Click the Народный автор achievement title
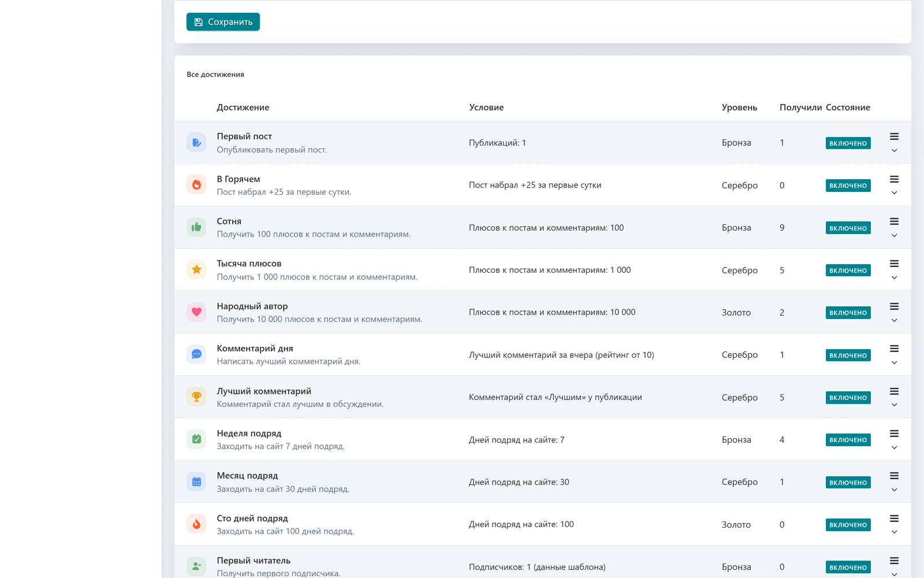 pos(252,306)
